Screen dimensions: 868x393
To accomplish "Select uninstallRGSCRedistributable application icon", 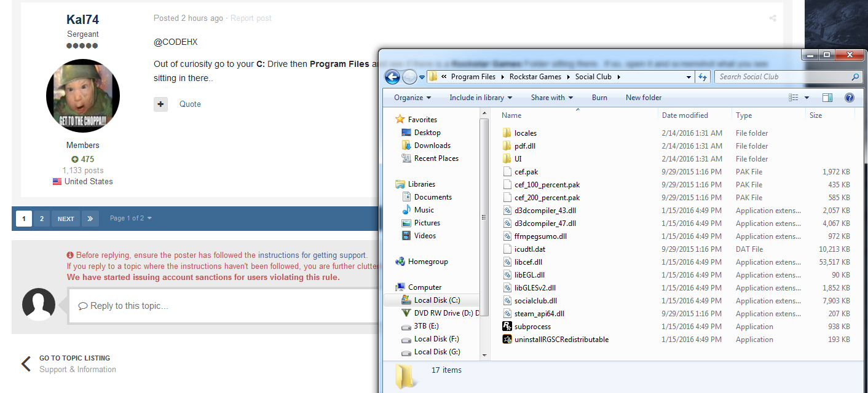I will pyautogui.click(x=507, y=340).
